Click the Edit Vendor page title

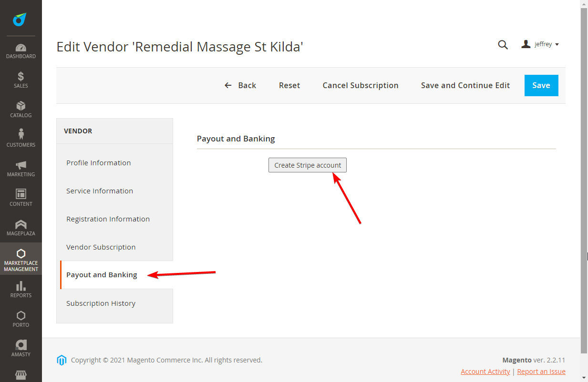[x=180, y=47]
